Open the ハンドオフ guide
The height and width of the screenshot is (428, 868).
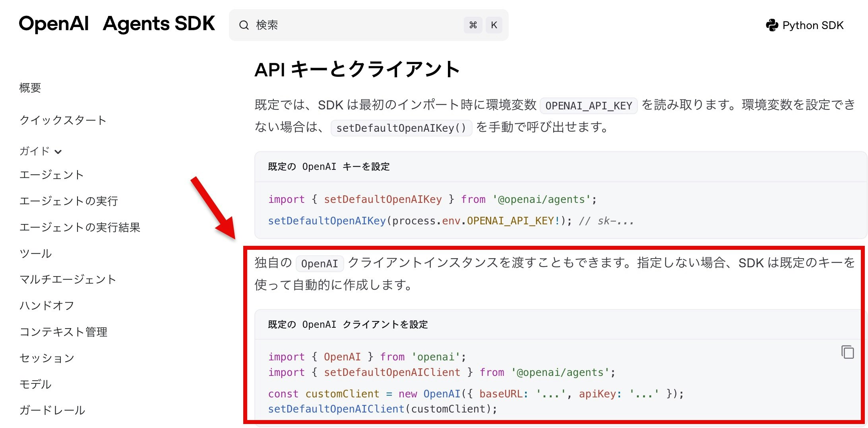click(47, 305)
